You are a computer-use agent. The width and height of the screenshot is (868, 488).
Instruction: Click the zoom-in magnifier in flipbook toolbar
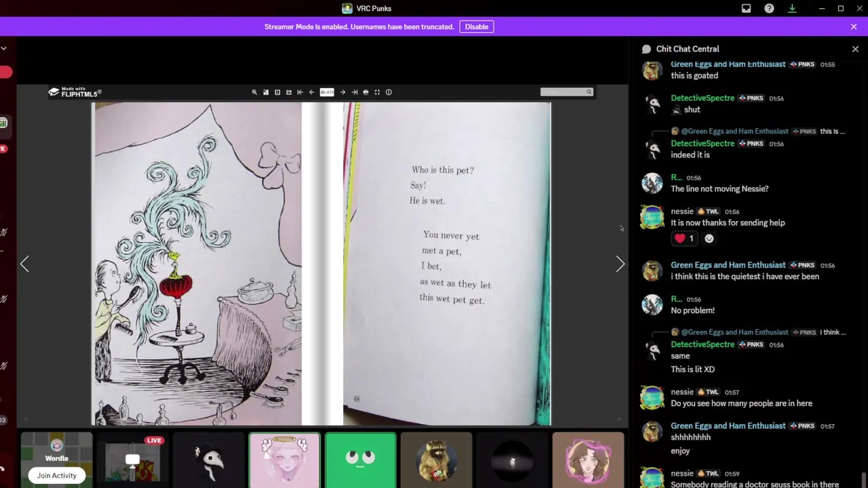[x=254, y=92]
